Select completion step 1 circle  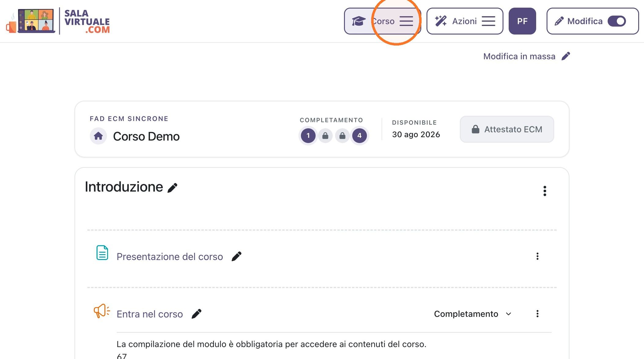pos(308,136)
